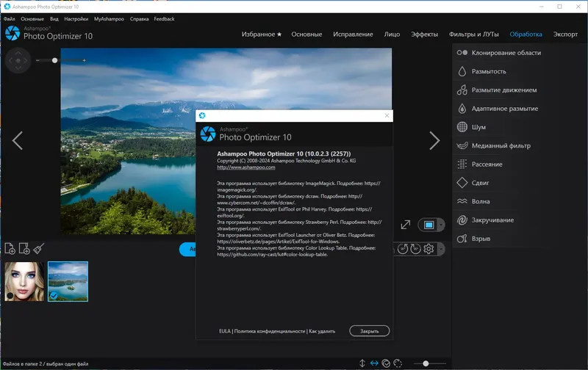
Task: Open the Справка menu
Action: 139,19
